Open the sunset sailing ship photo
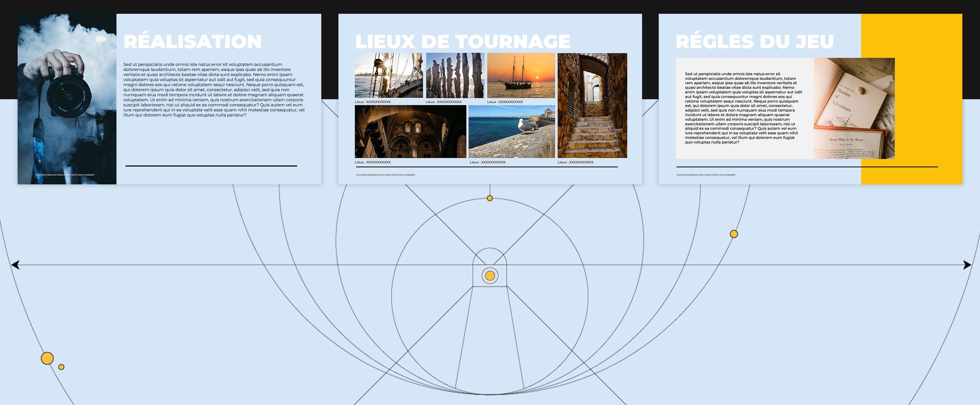This screenshot has width=980, height=405. [x=521, y=75]
